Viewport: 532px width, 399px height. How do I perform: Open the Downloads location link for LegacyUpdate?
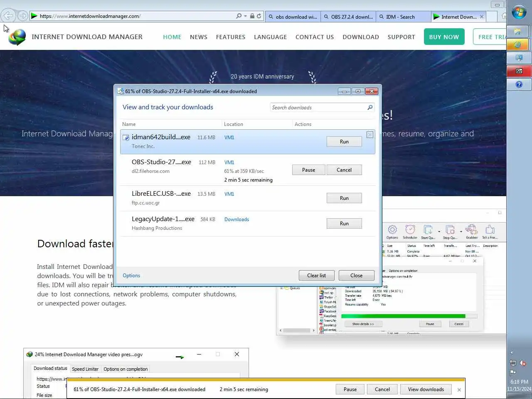236,219
